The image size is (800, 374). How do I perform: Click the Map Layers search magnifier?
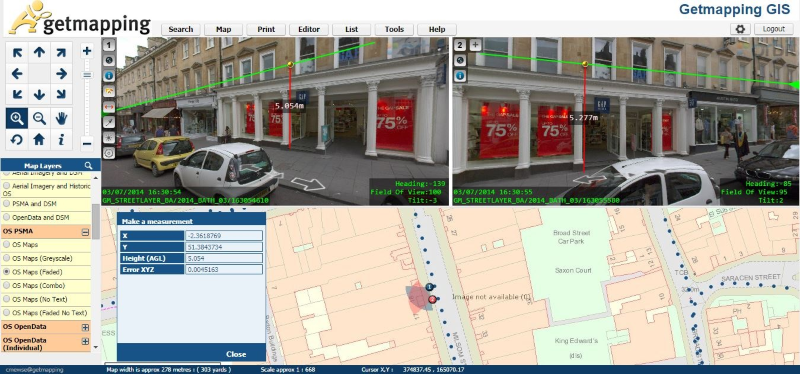pos(88,165)
